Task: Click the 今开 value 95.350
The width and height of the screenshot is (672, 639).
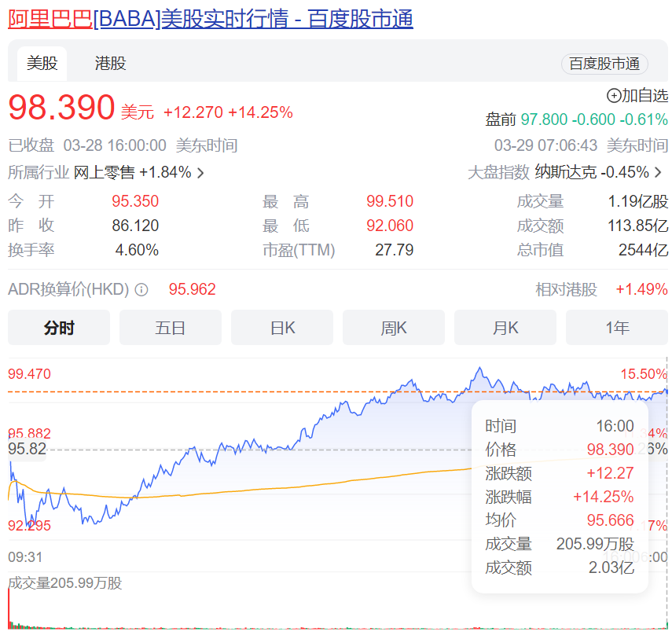Action: [x=135, y=201]
